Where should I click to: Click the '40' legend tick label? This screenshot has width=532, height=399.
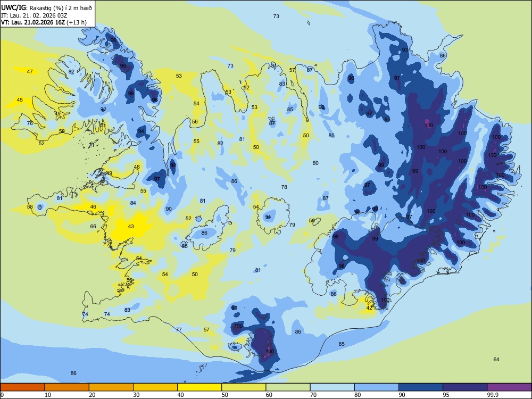[x=181, y=395]
